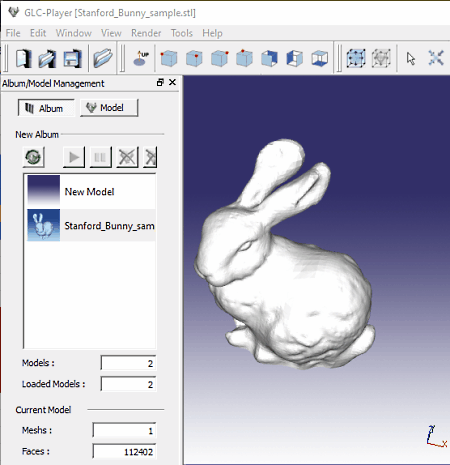Open the File menu
The image size is (450, 465).
[x=13, y=33]
